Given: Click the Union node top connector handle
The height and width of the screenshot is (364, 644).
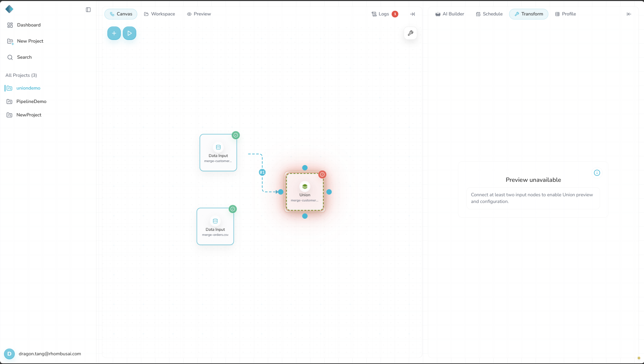Looking at the screenshot, I should (305, 168).
